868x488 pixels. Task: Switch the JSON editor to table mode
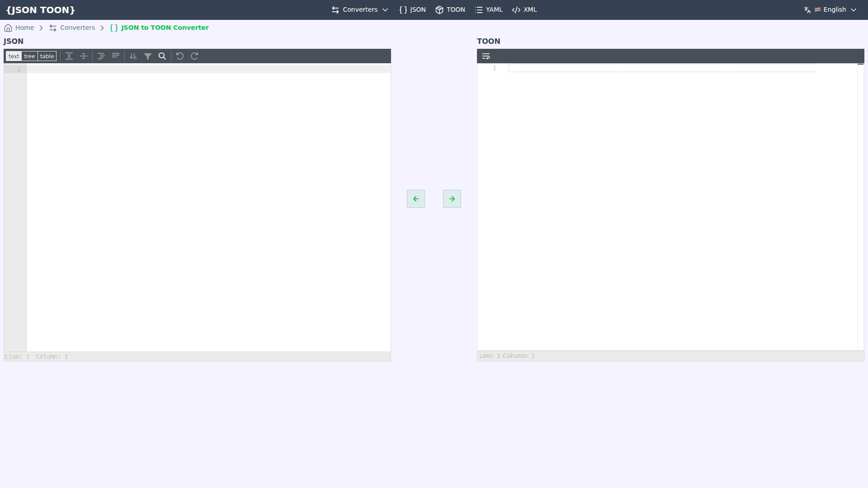point(47,56)
